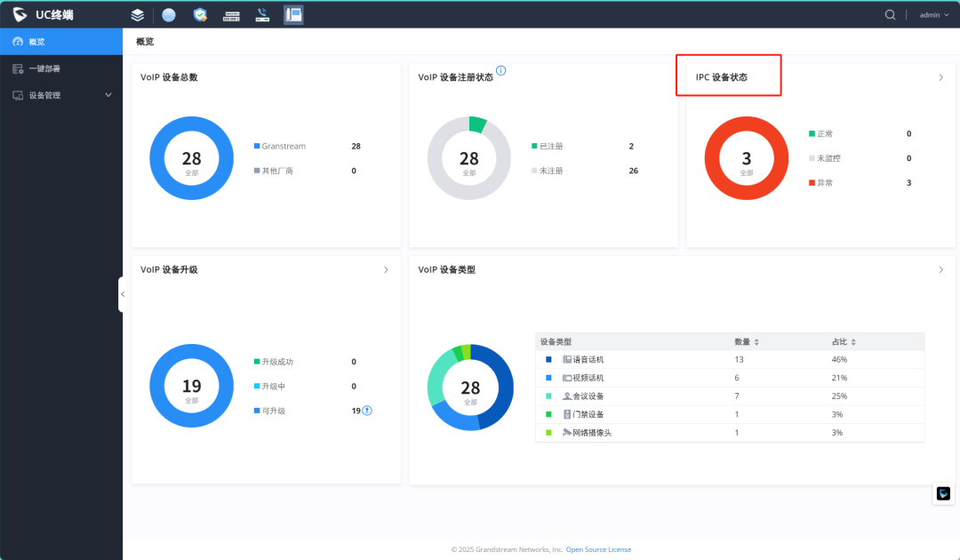Click the upgrade arrow icon next to 19

tap(367, 411)
